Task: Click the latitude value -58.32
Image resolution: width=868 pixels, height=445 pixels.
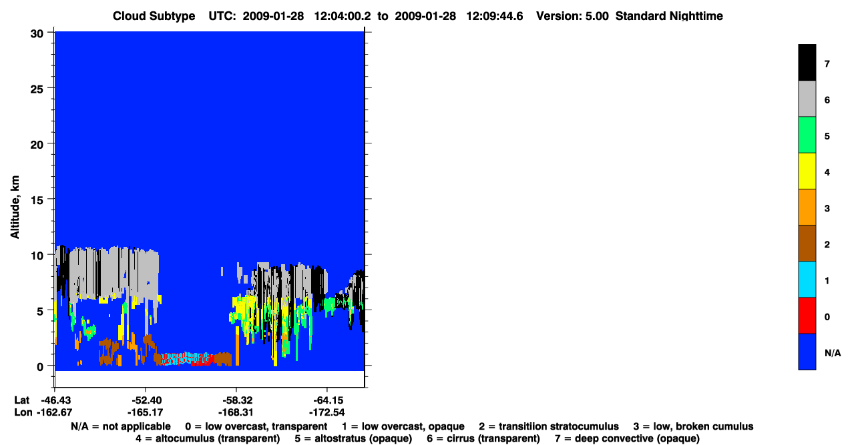Action: [x=238, y=400]
